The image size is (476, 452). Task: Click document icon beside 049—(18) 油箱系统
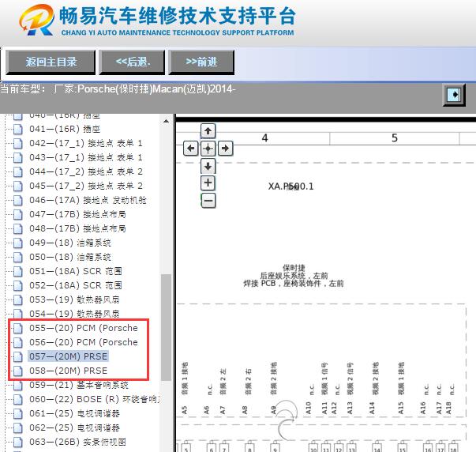(18, 243)
